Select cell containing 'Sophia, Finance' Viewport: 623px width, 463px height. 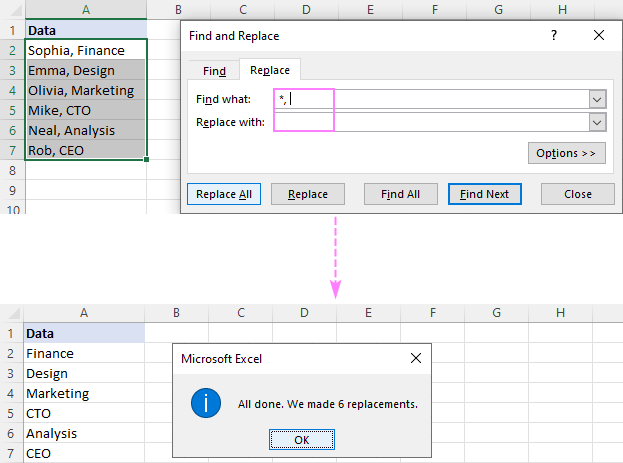(85, 50)
